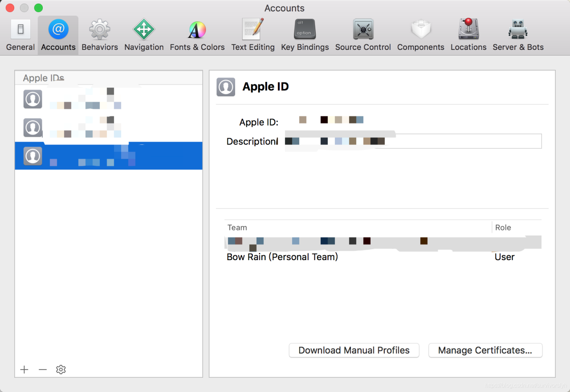
Task: Select the Accounts tab
Action: pyautogui.click(x=58, y=35)
